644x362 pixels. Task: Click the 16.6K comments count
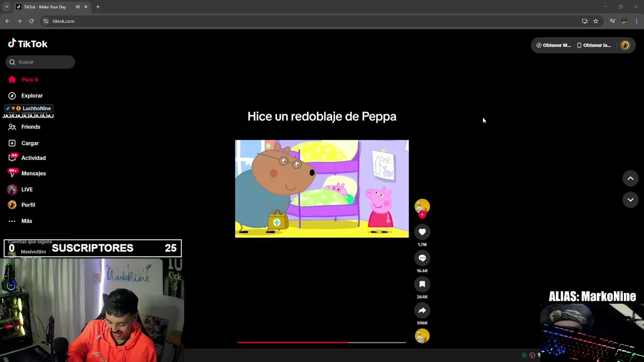point(422,271)
